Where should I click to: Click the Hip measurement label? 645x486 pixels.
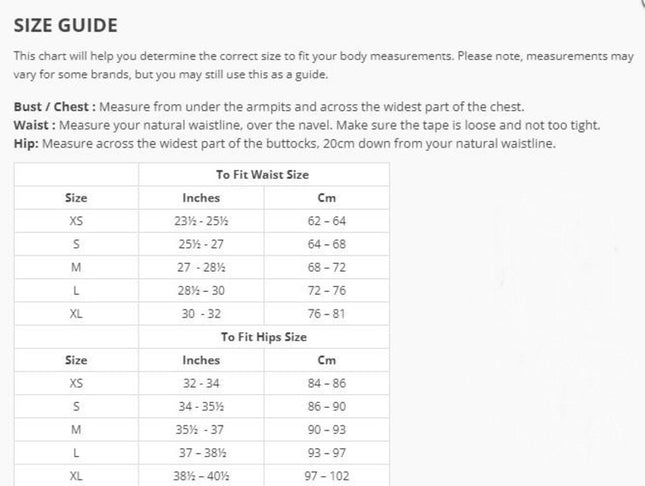26,144
